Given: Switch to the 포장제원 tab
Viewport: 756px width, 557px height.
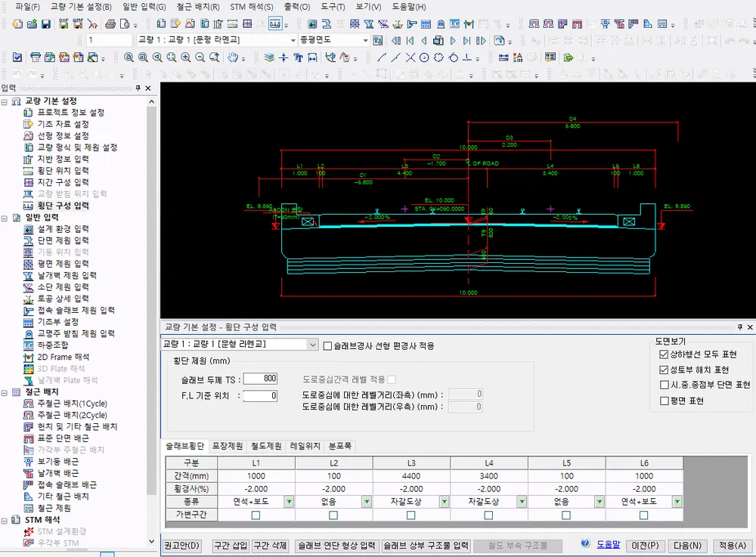Looking at the screenshot, I should [228, 446].
